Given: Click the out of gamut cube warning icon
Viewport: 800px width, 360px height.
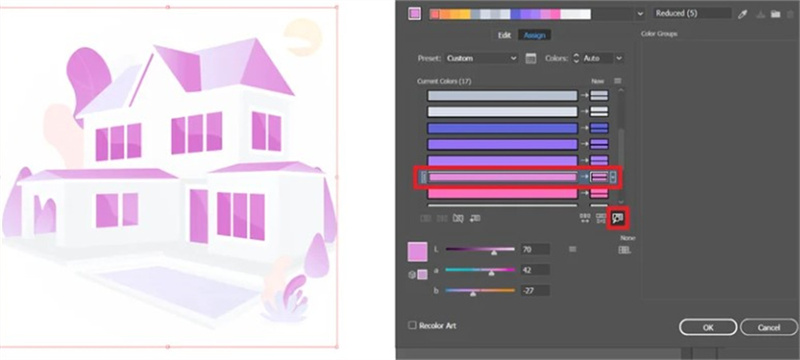Looking at the screenshot, I should pos(412,275).
